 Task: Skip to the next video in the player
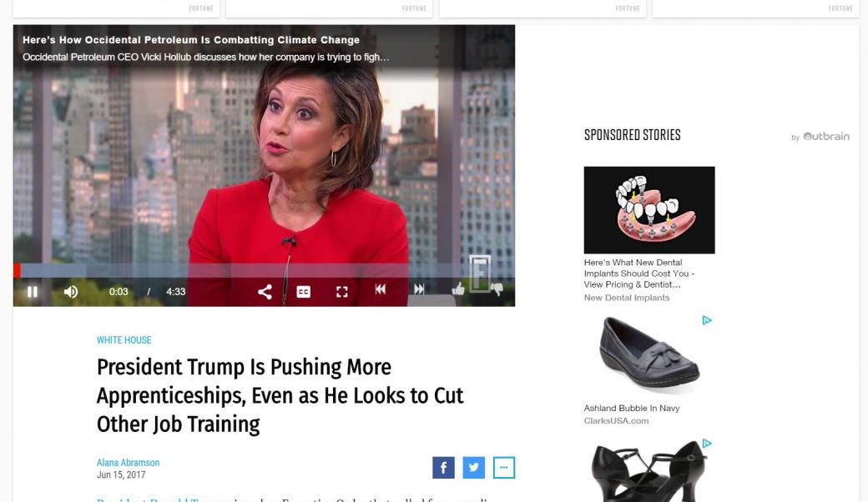coord(419,289)
